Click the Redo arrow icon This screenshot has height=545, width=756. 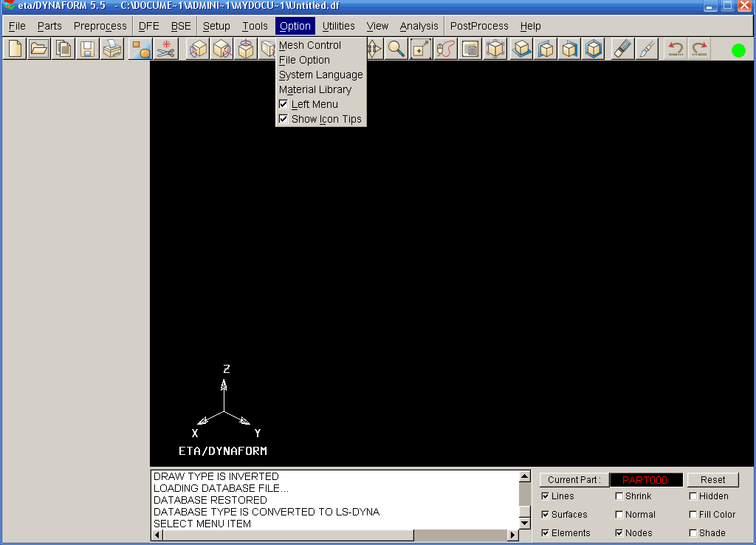(699, 49)
